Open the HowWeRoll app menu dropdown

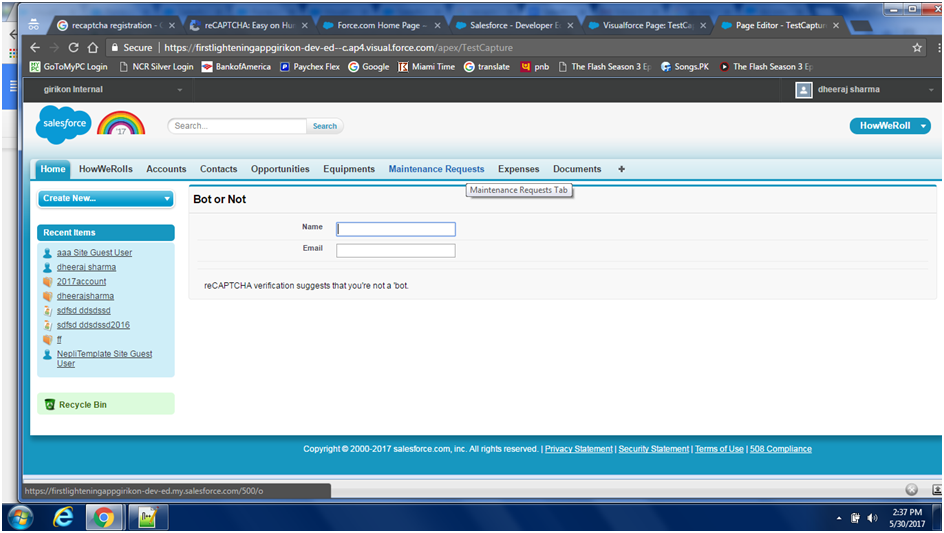[890, 126]
